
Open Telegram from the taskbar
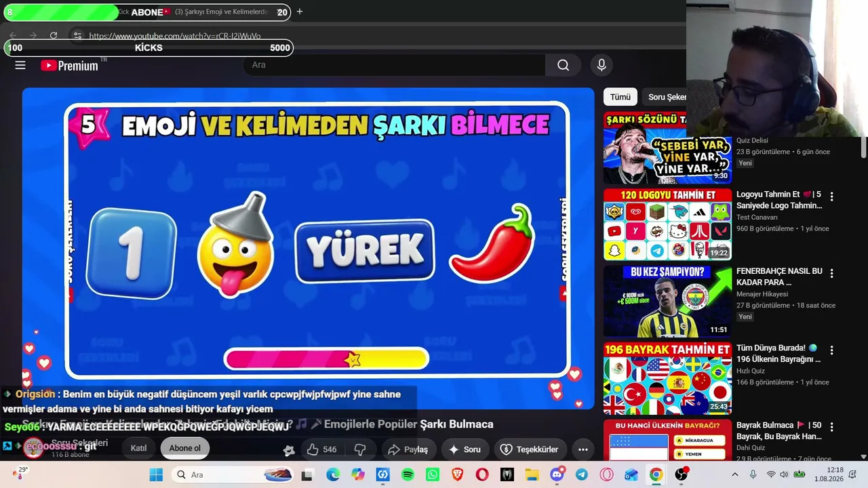click(582, 474)
